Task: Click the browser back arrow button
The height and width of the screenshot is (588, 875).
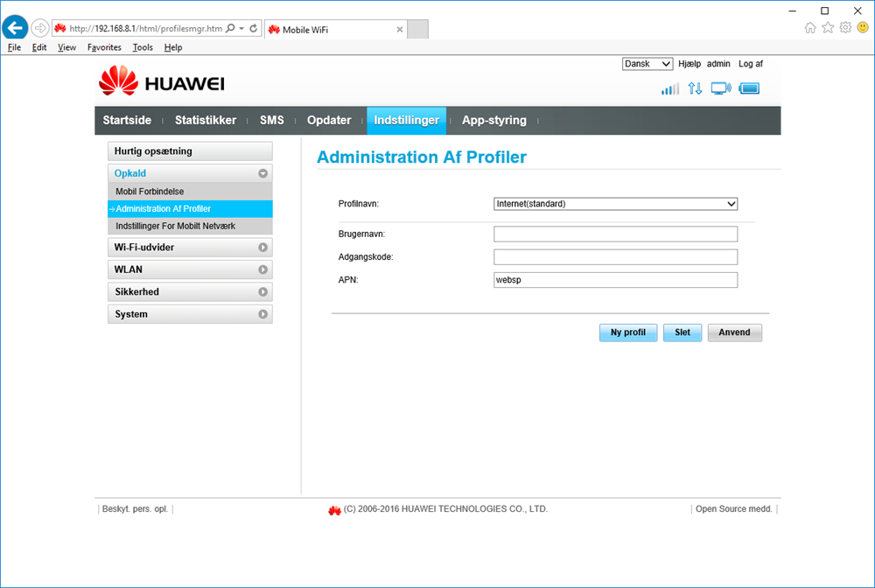Action: tap(15, 27)
